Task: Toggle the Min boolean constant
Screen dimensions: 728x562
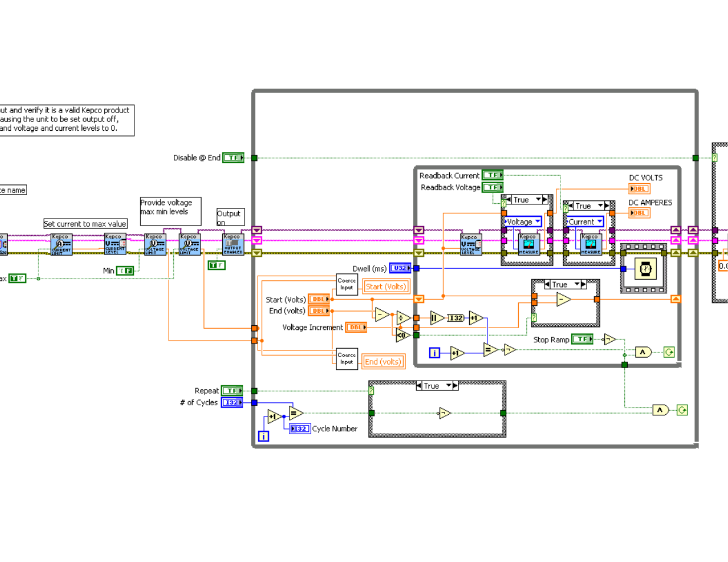Action: [x=125, y=271]
